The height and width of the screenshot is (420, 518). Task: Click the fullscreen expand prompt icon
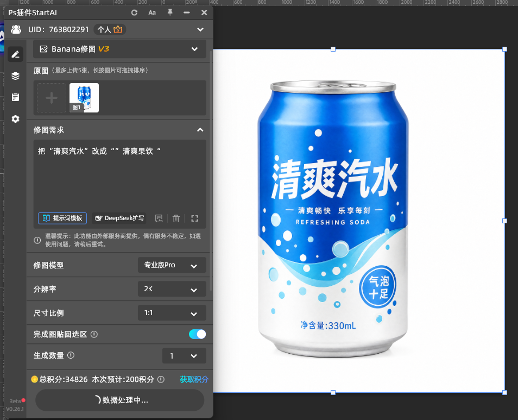point(194,218)
